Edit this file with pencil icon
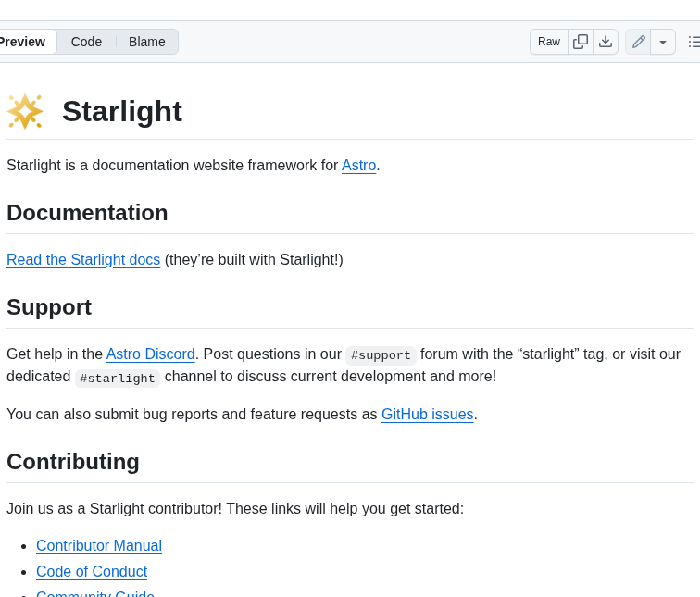The image size is (700, 597). [638, 42]
